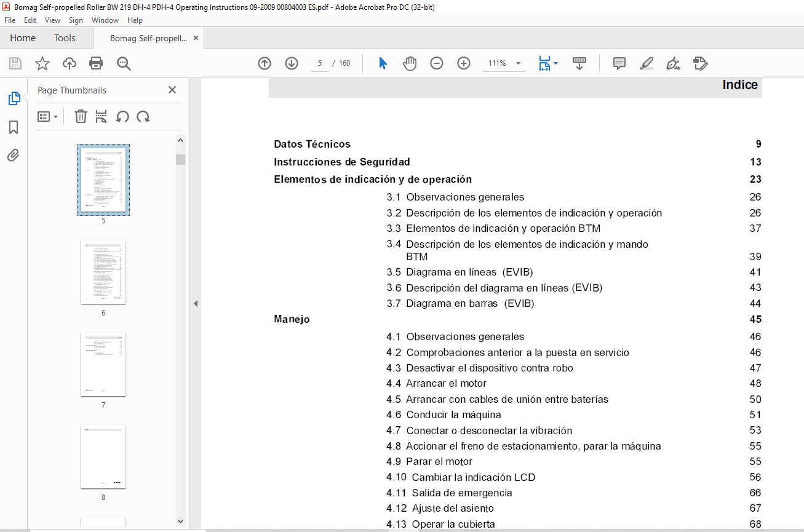
Task: Click the Save file icon
Action: point(15,63)
